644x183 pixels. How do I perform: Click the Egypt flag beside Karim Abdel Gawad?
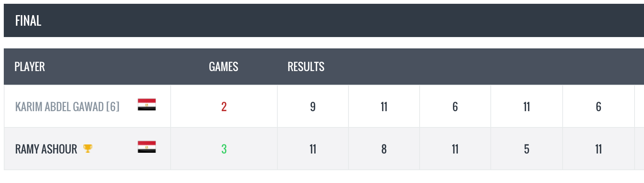point(147,104)
